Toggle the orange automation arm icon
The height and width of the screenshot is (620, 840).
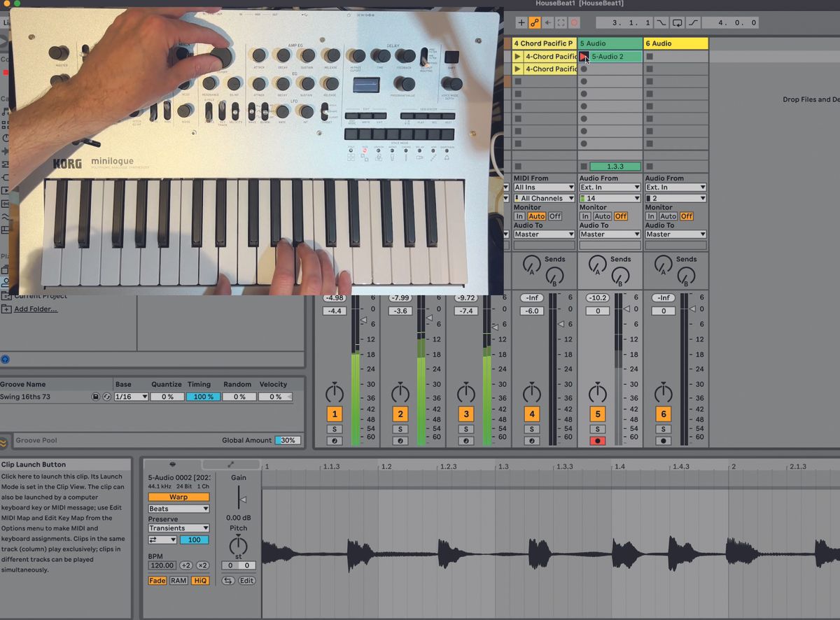(x=534, y=22)
